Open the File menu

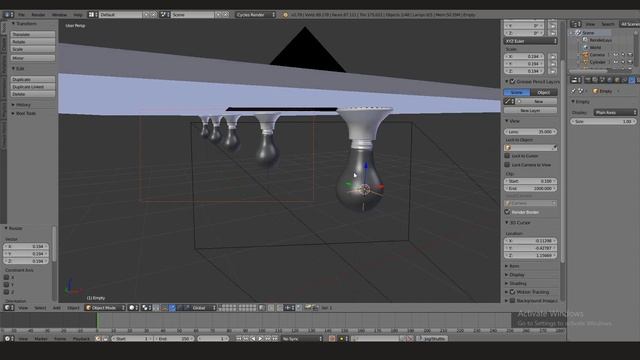pyautogui.click(x=21, y=15)
